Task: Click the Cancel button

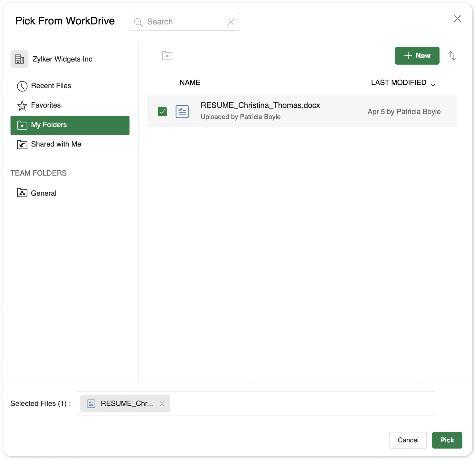Action: [408, 440]
